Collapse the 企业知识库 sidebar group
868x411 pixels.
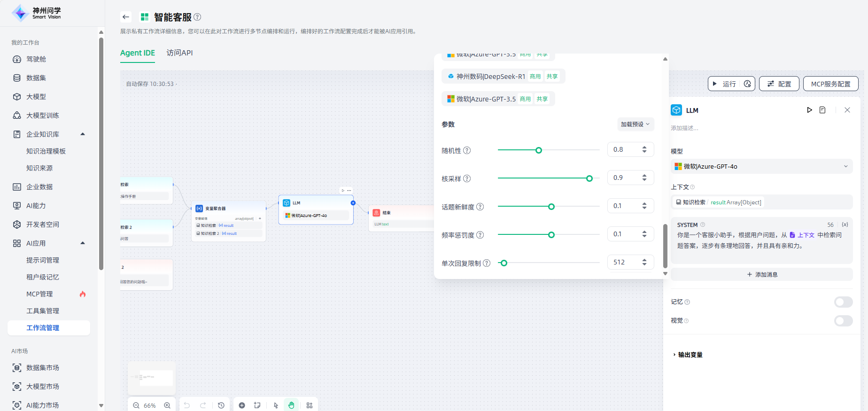pos(83,134)
